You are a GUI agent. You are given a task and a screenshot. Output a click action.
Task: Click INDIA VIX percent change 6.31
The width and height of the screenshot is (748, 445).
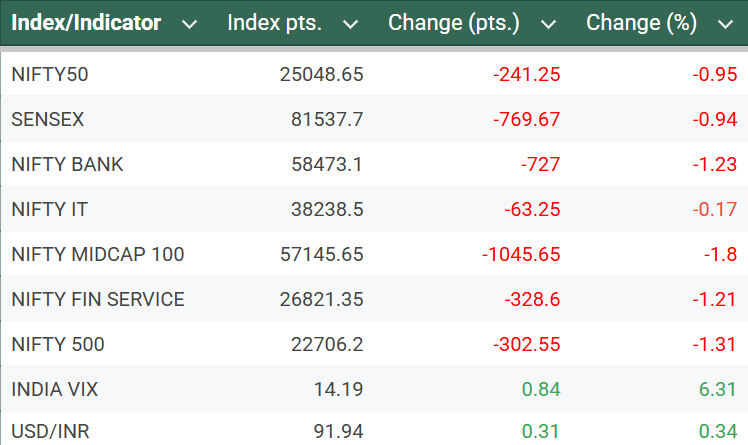pyautogui.click(x=719, y=389)
